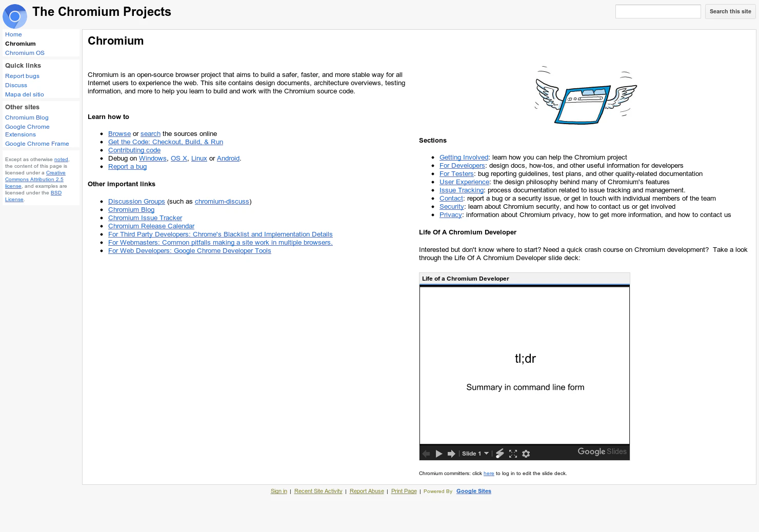The height and width of the screenshot is (532, 759).
Task: Open the User Experience section link
Action: click(x=464, y=182)
